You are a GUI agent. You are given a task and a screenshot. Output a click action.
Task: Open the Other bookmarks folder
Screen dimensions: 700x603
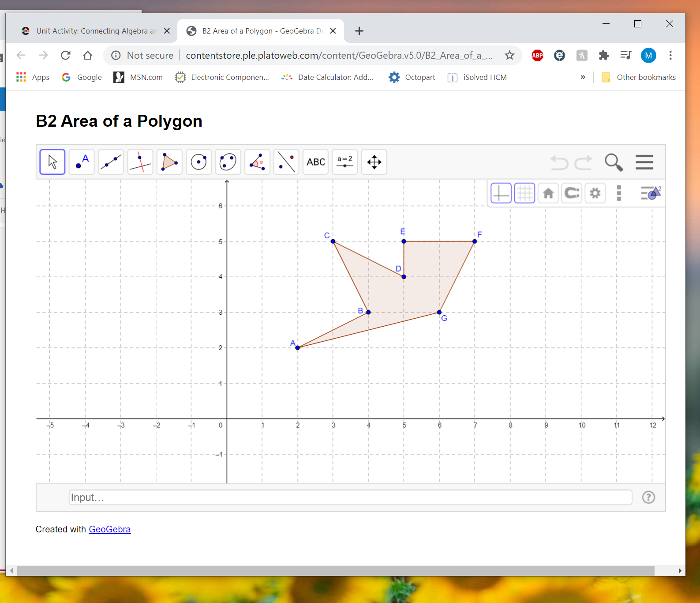[639, 77]
